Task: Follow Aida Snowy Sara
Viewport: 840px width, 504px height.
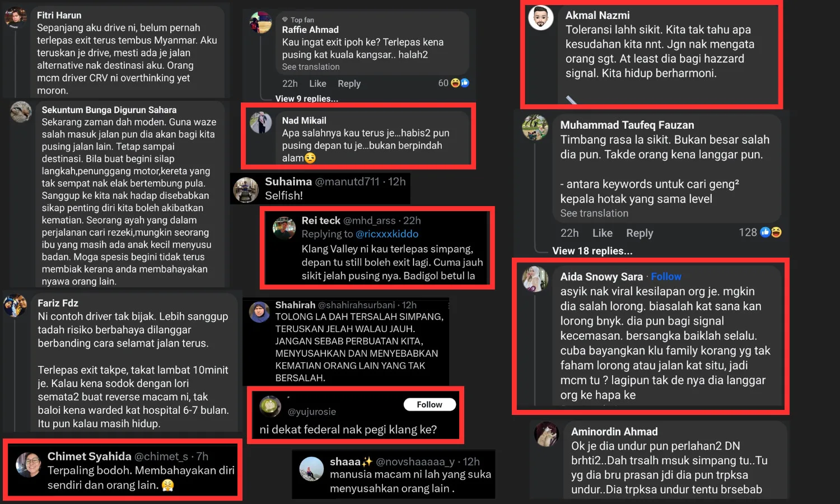Action: point(666,277)
